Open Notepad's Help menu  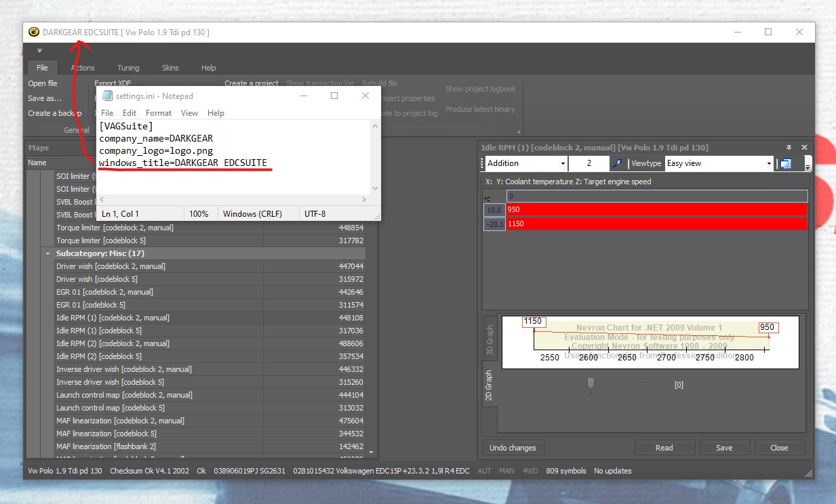[x=216, y=113]
